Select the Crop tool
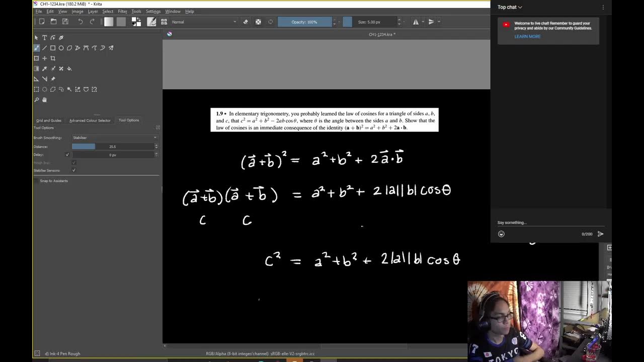 [53, 58]
